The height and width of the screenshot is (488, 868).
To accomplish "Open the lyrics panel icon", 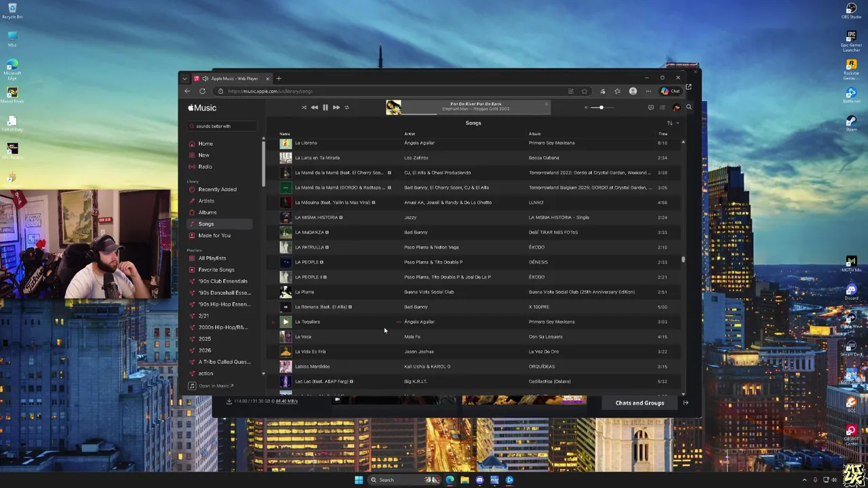I will tap(650, 107).
